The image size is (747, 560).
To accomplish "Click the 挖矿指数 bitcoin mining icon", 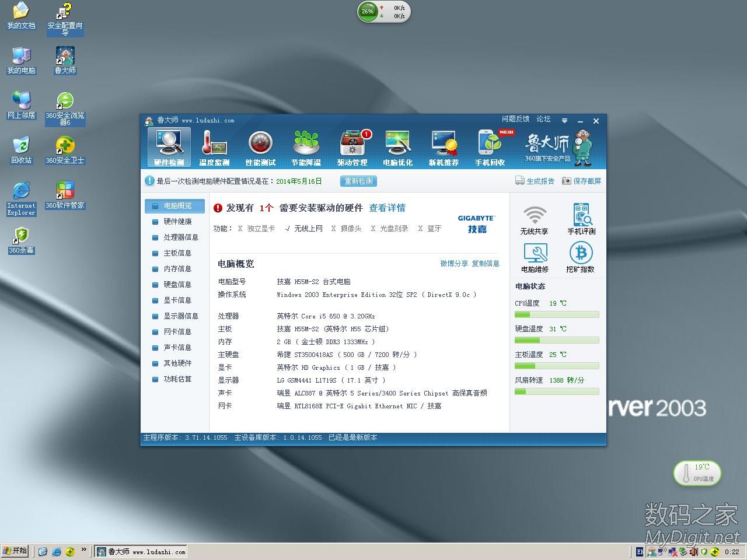I will (x=581, y=257).
